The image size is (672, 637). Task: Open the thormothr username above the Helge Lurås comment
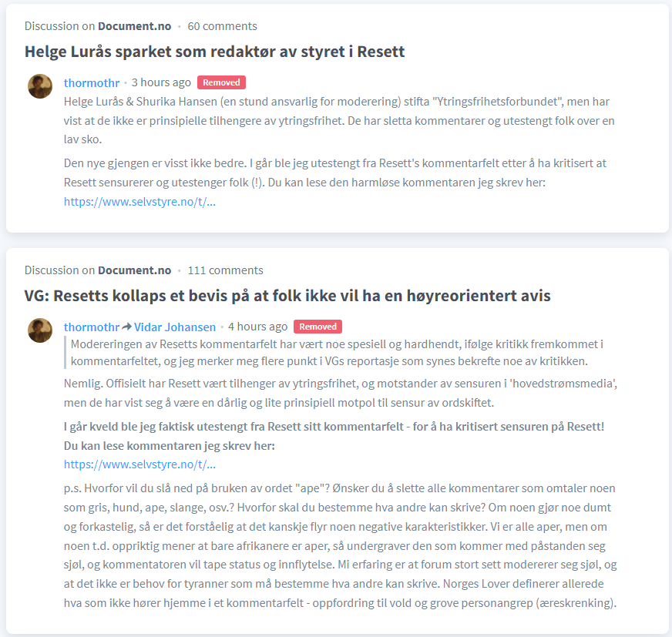[x=92, y=82]
